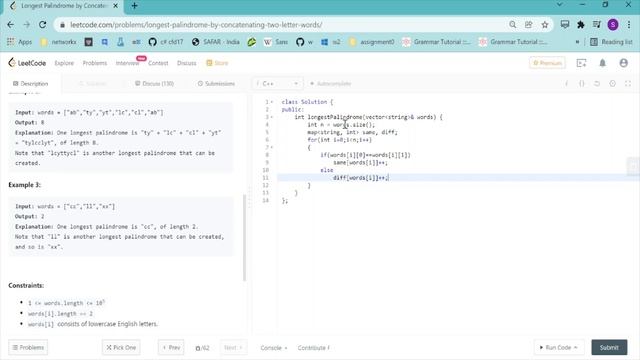Go to next problem with Next

233,347
